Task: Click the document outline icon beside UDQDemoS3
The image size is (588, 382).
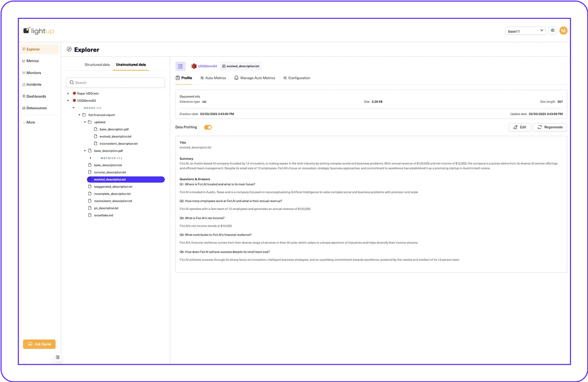Action: [x=180, y=66]
